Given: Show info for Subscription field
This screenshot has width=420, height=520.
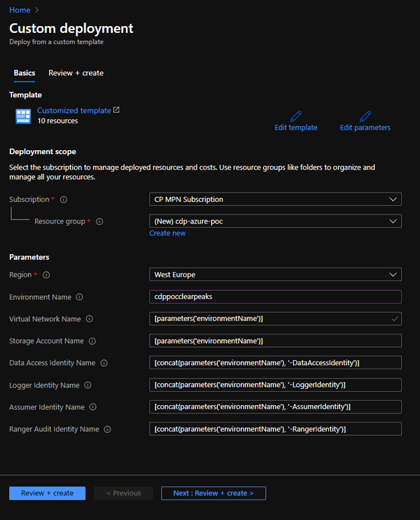Looking at the screenshot, I should coord(64,200).
